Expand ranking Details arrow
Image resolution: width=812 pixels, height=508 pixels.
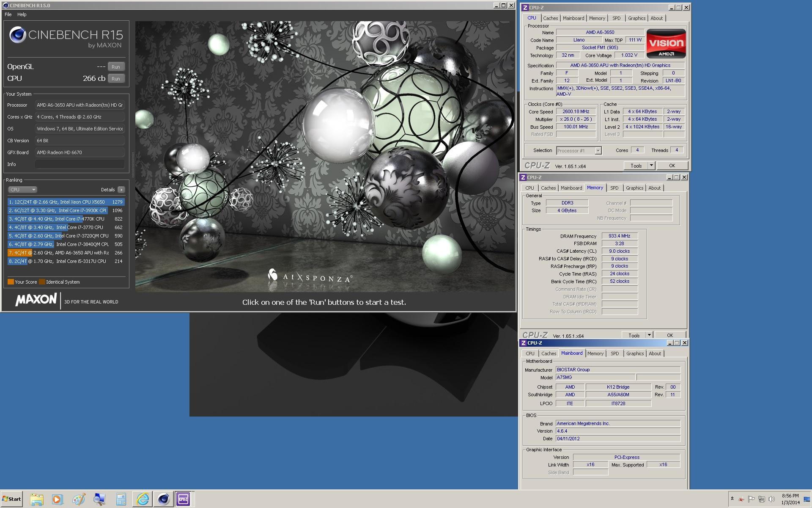click(121, 190)
